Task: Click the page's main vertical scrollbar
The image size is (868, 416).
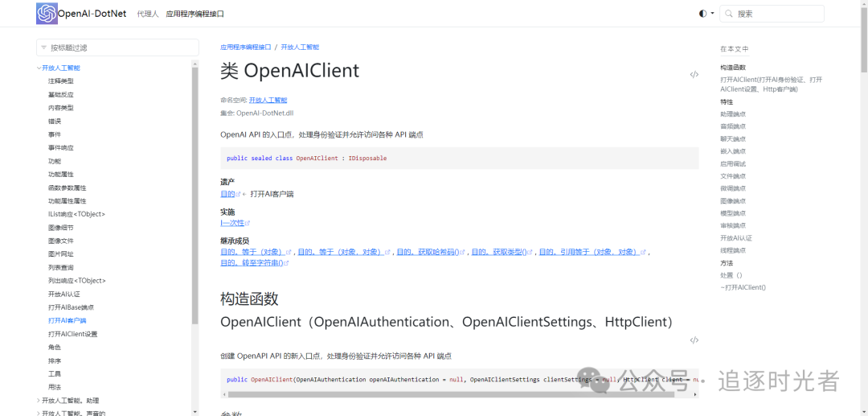Action: [x=864, y=39]
